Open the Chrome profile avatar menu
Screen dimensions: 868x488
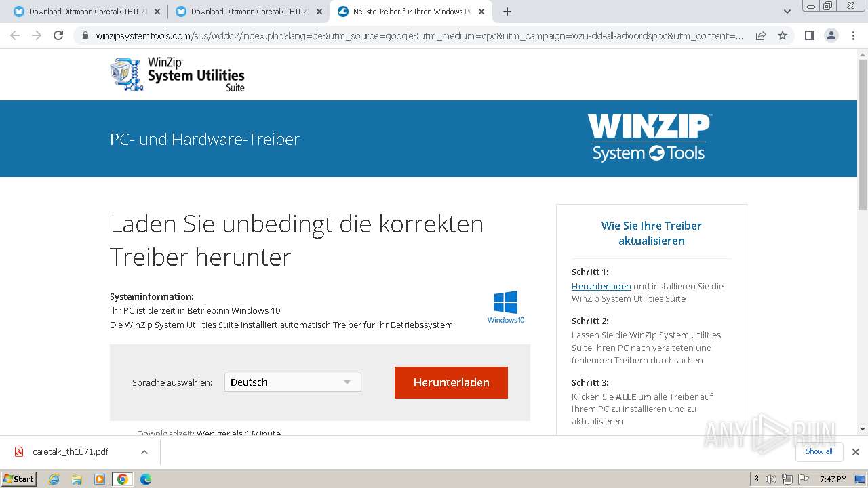coord(831,36)
